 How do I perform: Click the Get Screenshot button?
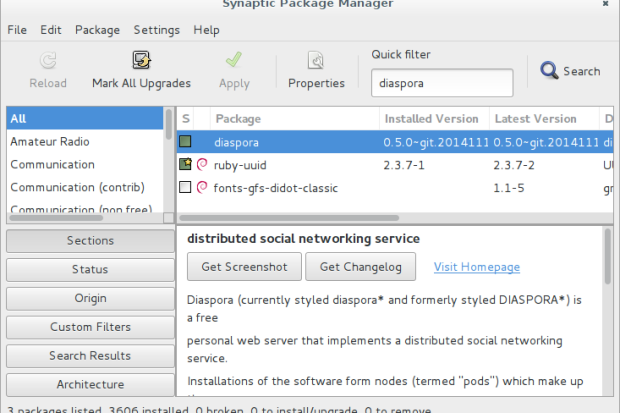[244, 267]
